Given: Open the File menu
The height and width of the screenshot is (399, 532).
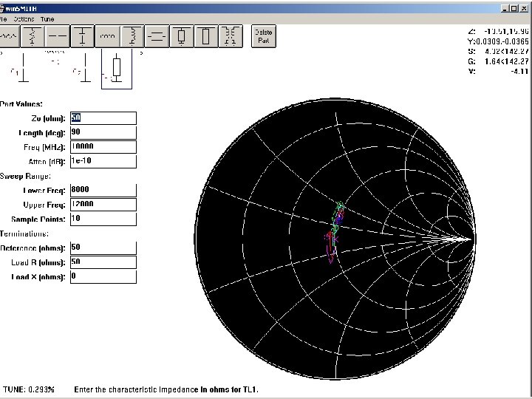Looking at the screenshot, I should tap(4, 19).
